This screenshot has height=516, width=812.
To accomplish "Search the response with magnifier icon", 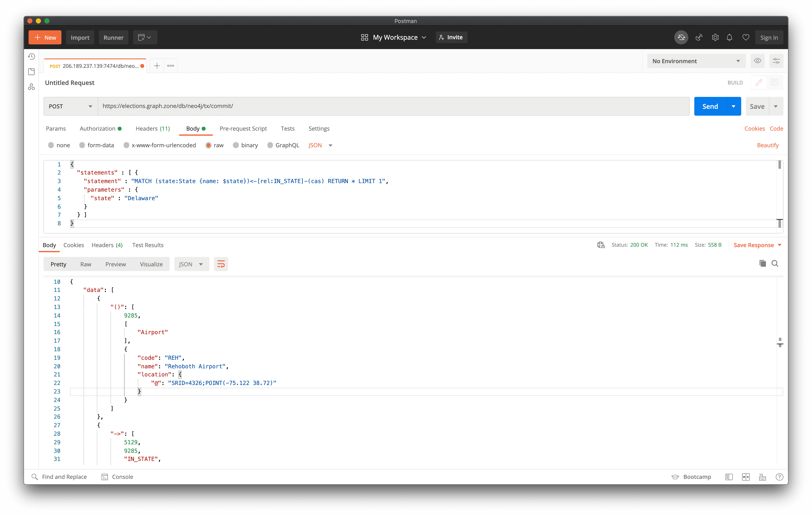I will click(775, 264).
